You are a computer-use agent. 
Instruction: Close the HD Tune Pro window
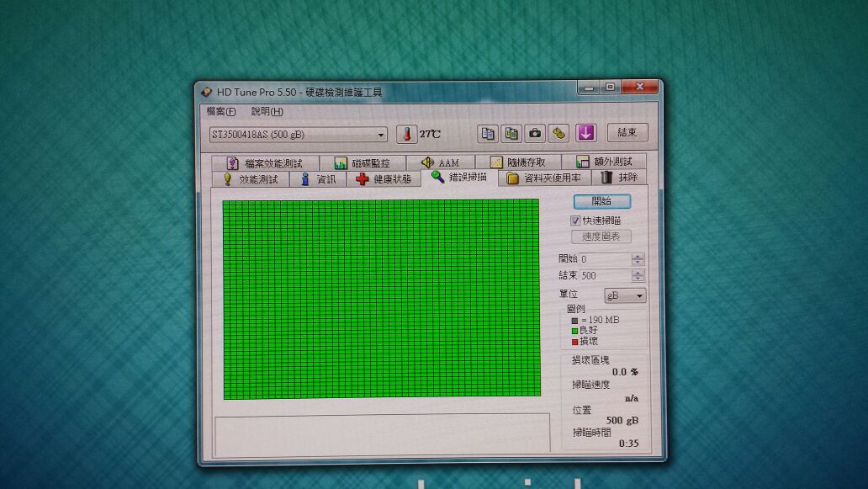640,87
